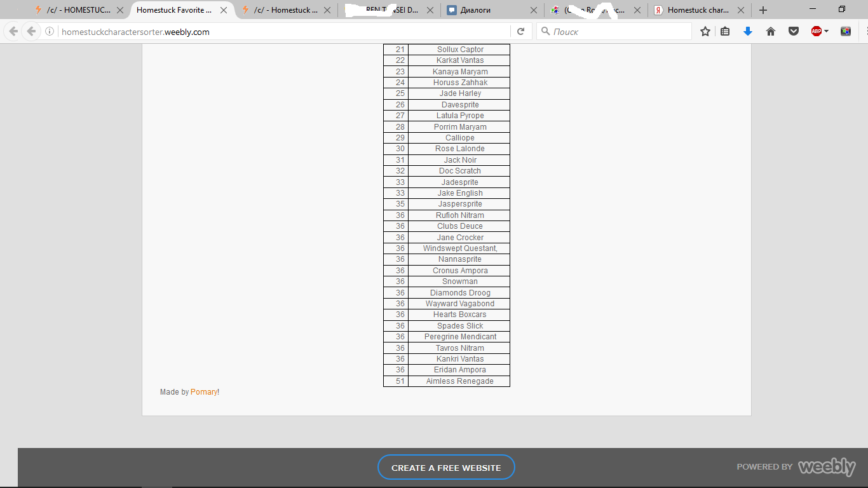Screen dimensions: 868x488
Task: Click the 'Kanaya Maryam' cell
Action: click(459, 72)
